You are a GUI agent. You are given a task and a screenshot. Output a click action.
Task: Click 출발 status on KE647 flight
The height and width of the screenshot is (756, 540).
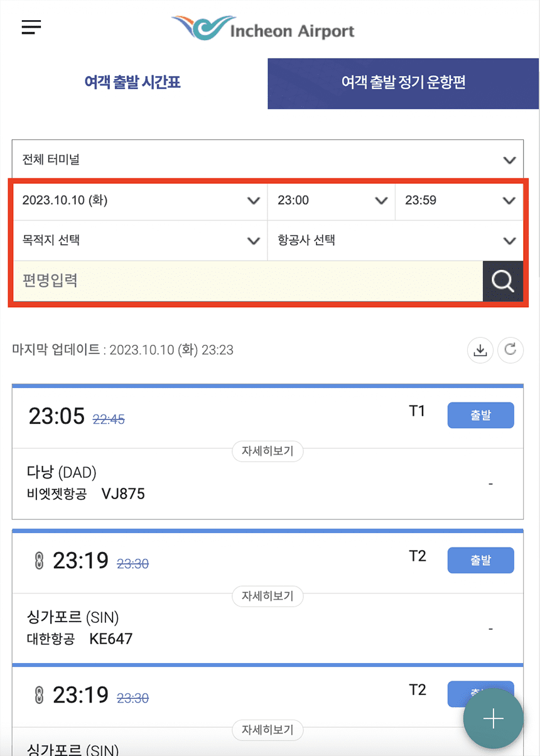(x=480, y=560)
